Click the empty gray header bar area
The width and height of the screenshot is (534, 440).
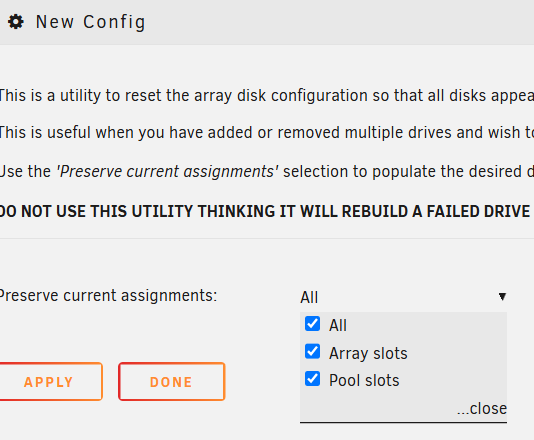pyautogui.click(x=341, y=22)
